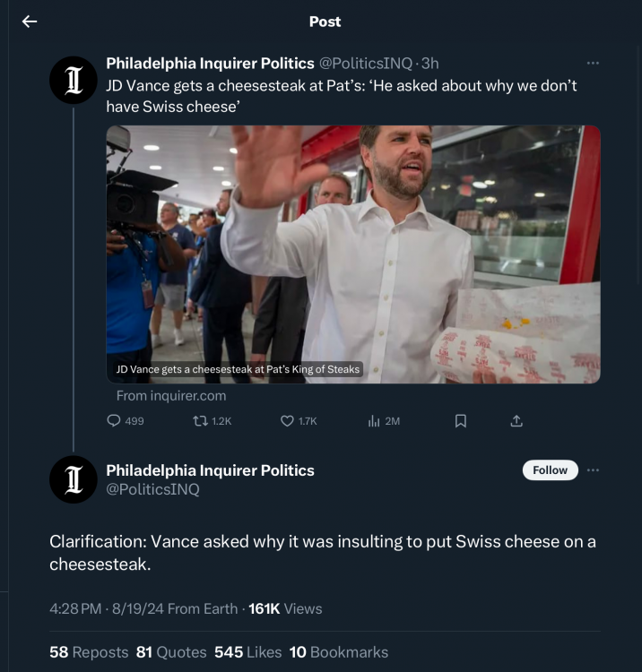Click the @PoliticsINQ handle under the second post name
Viewport: 642px width, 672px height.
click(152, 489)
